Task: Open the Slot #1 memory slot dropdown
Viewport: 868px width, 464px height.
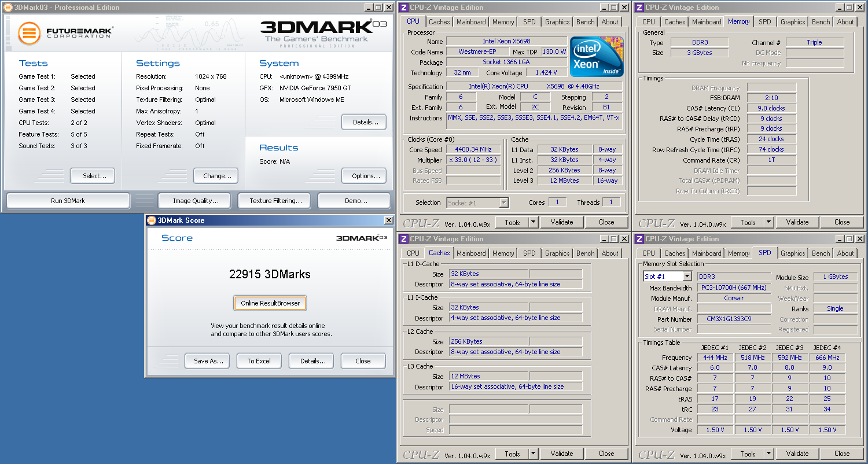Action: coord(687,277)
